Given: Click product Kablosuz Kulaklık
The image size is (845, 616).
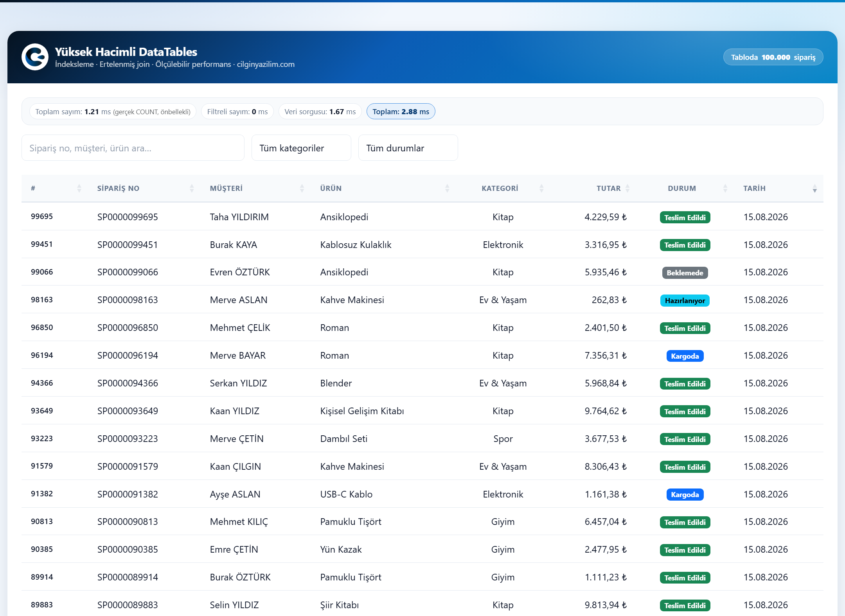Looking at the screenshot, I should 356,245.
